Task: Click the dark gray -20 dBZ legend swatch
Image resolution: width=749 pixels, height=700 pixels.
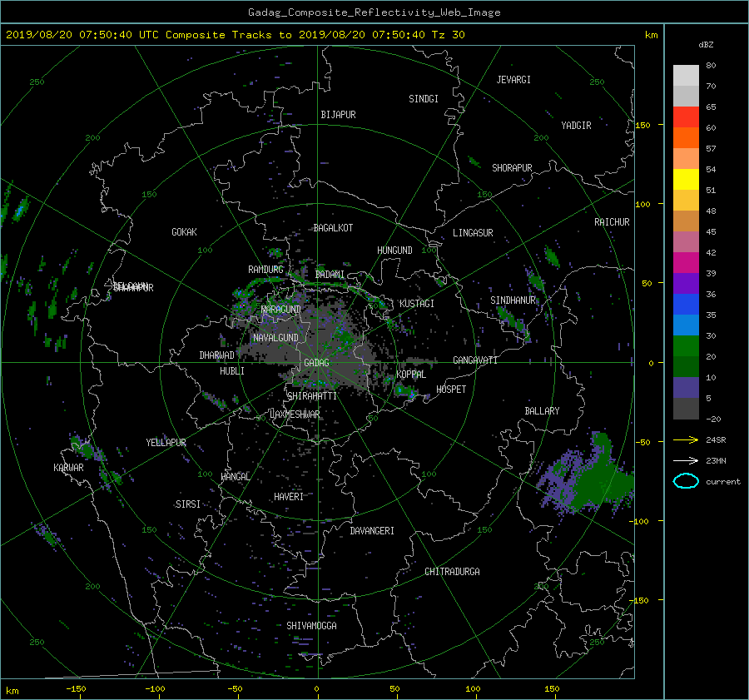Action: tap(686, 409)
